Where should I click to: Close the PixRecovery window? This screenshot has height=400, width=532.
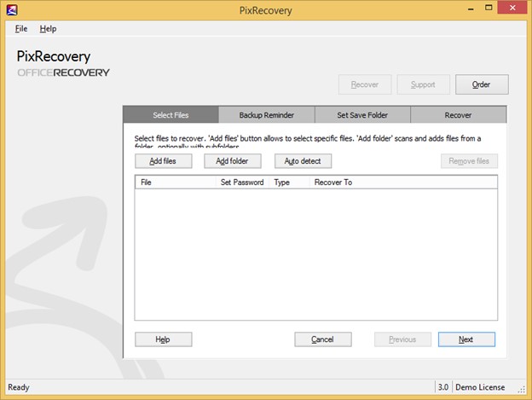click(512, 8)
